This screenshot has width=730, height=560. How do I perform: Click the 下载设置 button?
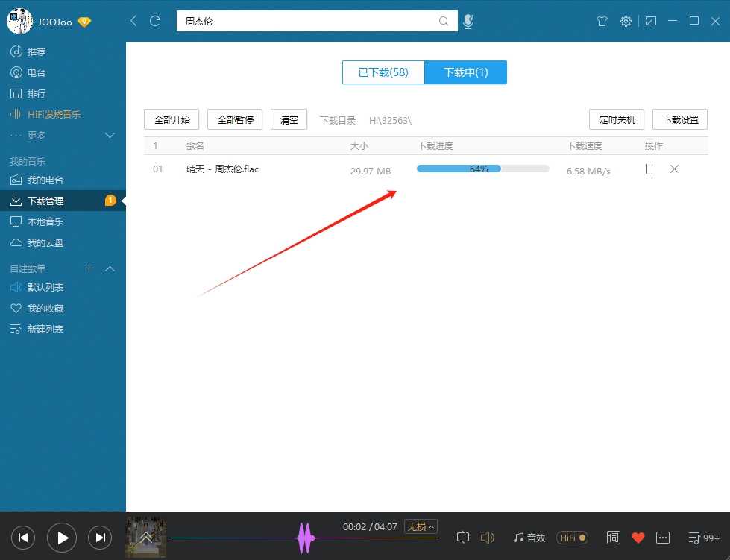pyautogui.click(x=679, y=119)
